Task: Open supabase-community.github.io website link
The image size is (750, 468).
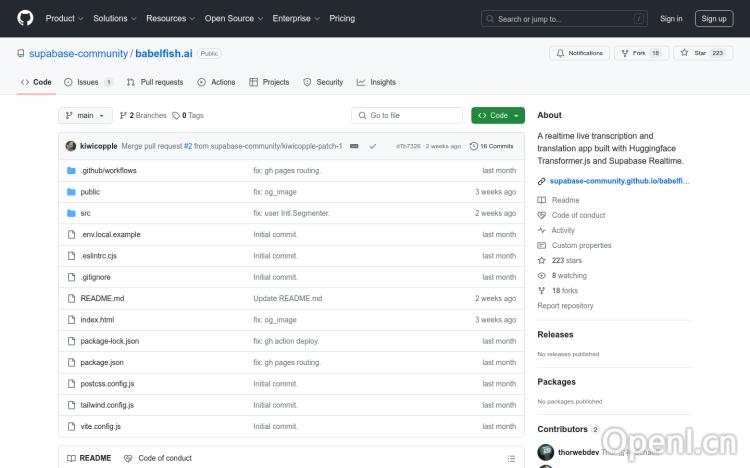Action: pyautogui.click(x=619, y=181)
